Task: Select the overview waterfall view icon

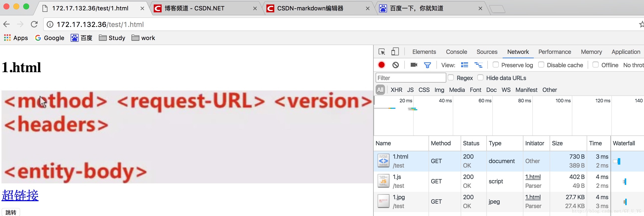Action: pyautogui.click(x=478, y=65)
